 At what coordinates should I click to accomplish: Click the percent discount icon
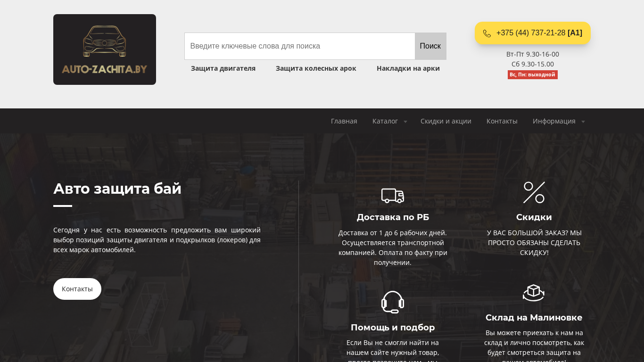pyautogui.click(x=534, y=192)
